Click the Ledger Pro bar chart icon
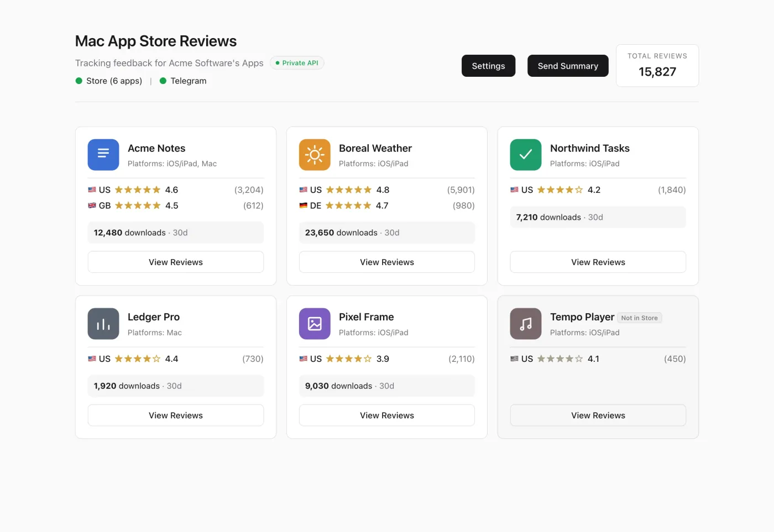This screenshot has width=774, height=532. pos(103,324)
